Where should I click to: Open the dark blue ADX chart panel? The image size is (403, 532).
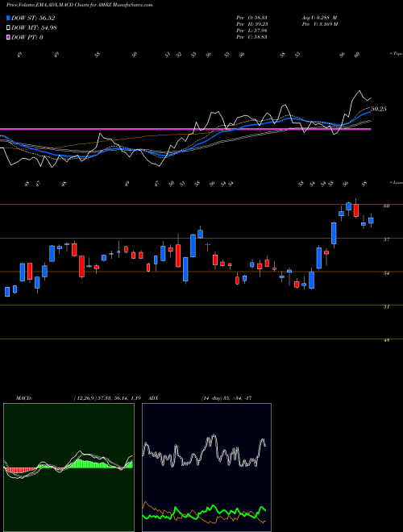[206, 468]
